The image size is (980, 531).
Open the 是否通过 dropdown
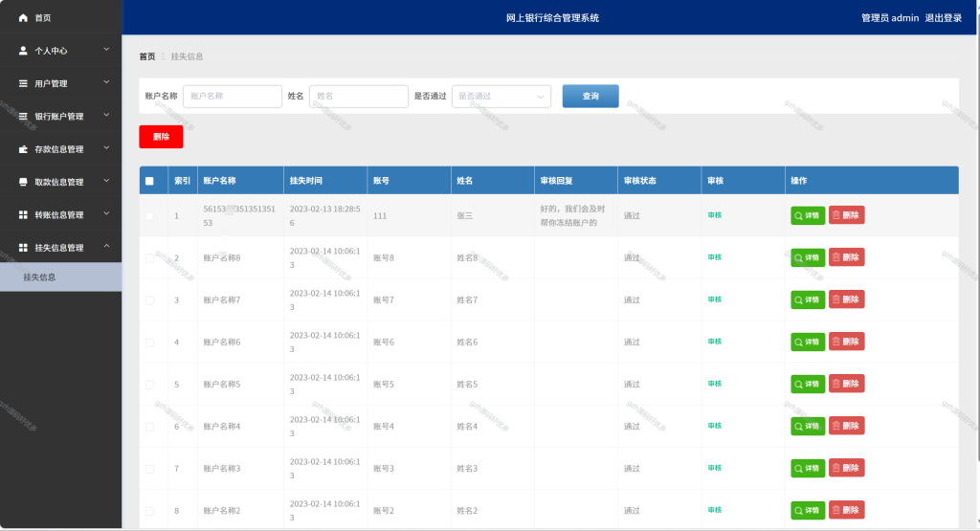pyautogui.click(x=501, y=97)
